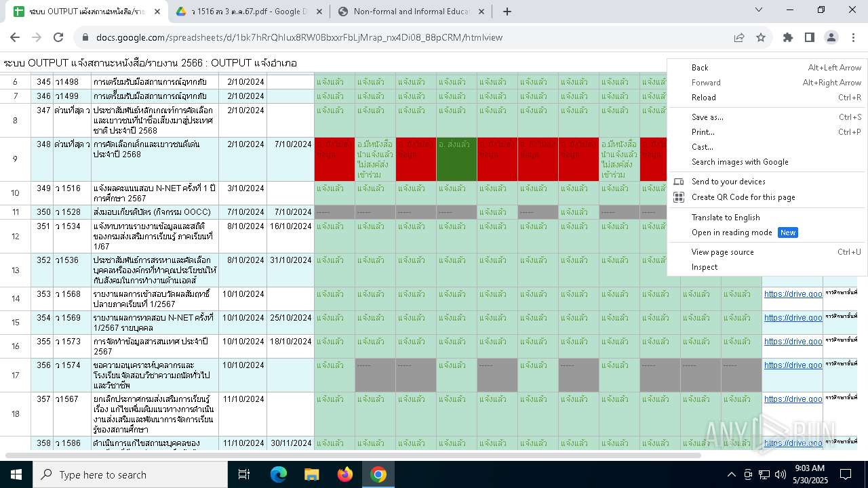Viewport: 868px width, 488px height.
Task: Launch Firefox from the taskbar
Action: point(345,474)
